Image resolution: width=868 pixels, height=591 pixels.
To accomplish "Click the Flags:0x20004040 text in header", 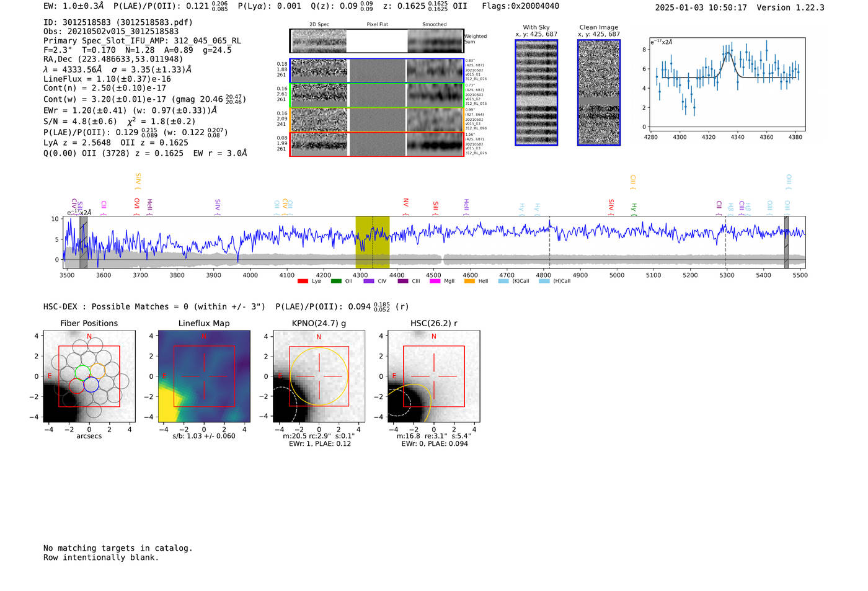I will [x=520, y=6].
